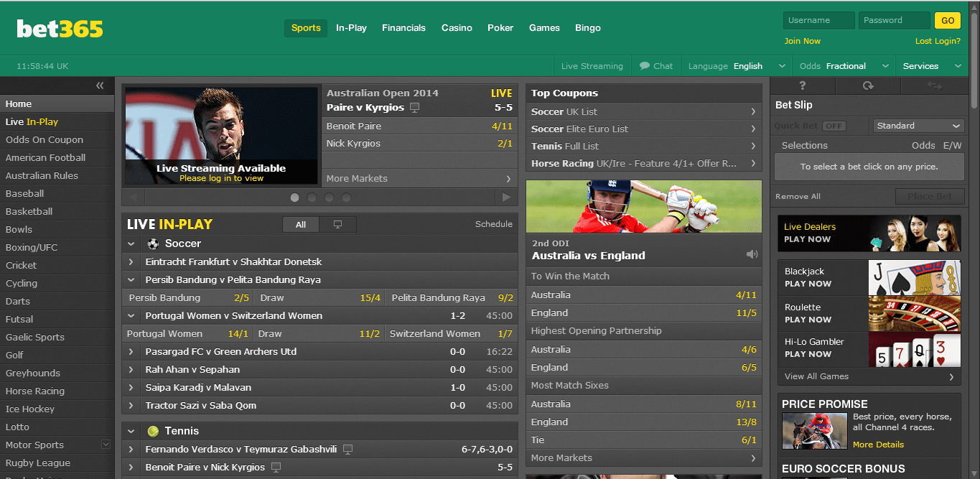980x479 pixels.
Task: Click streaming icon on Benoit Paire v Nick Kyrgios row
Action: (x=276, y=468)
